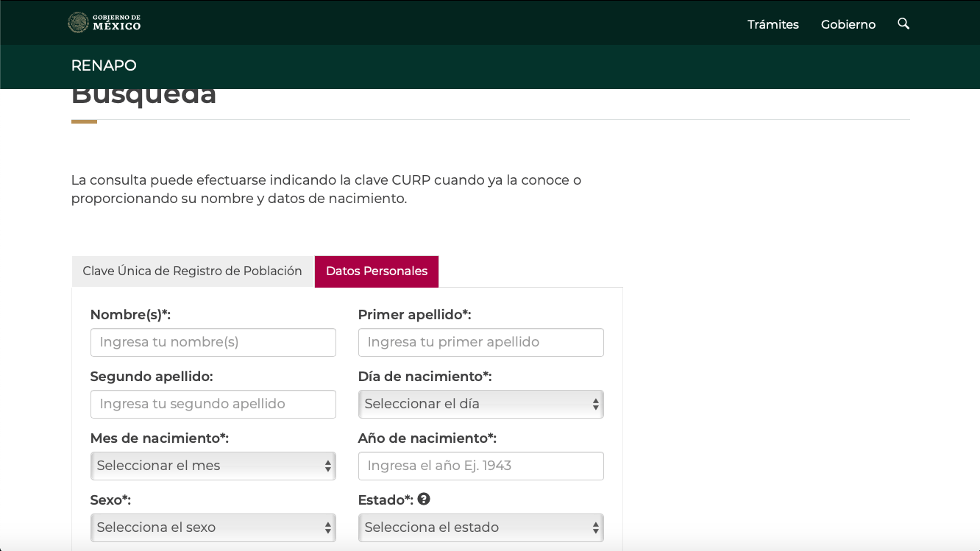Click the 'Mes de nacimiento*:' label text

[x=159, y=438]
